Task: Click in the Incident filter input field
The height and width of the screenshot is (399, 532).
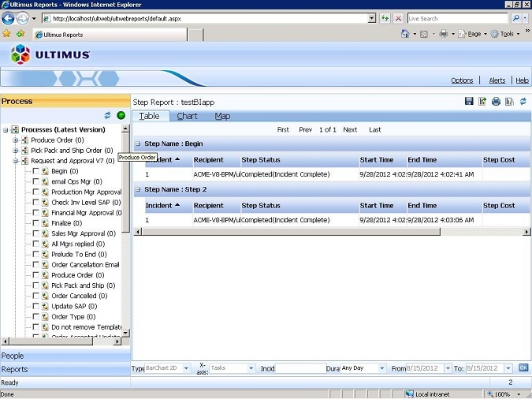Action: pos(300,368)
